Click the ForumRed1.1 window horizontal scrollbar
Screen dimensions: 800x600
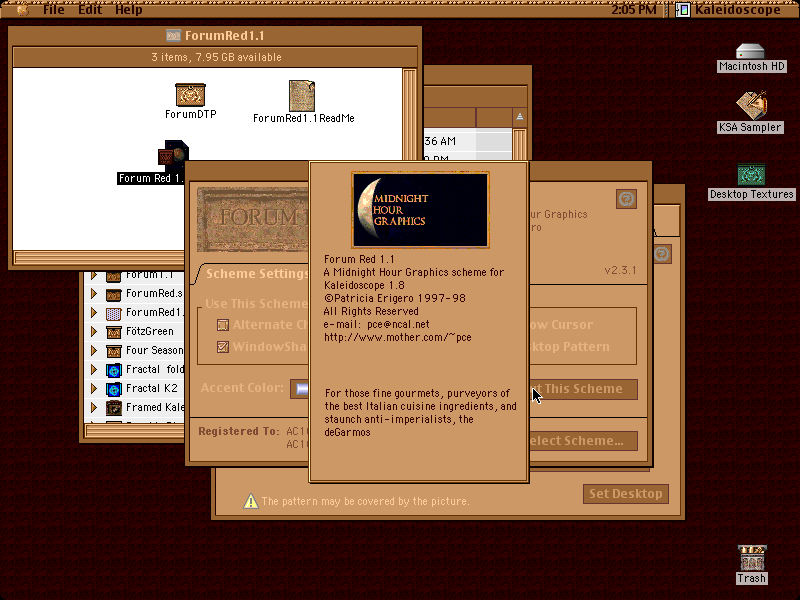(99, 258)
